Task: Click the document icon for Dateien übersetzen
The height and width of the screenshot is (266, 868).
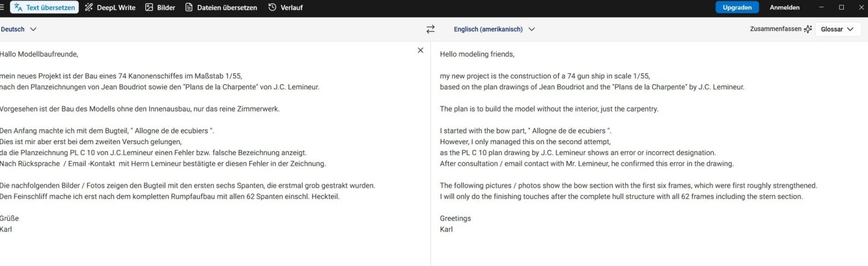Action: coord(189,7)
